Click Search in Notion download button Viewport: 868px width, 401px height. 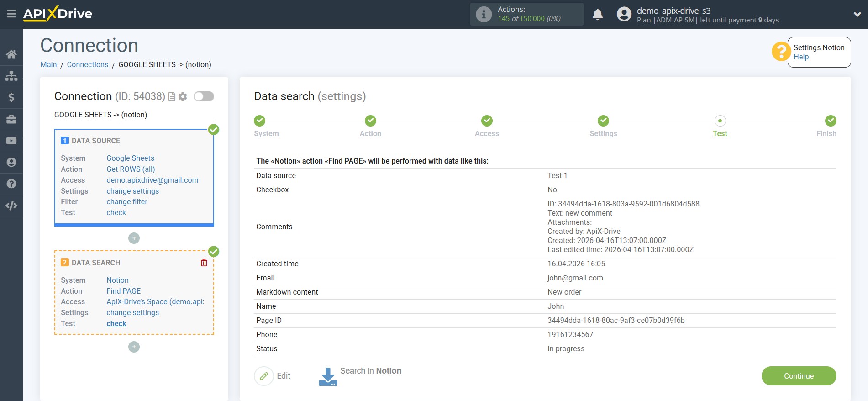[x=328, y=376]
